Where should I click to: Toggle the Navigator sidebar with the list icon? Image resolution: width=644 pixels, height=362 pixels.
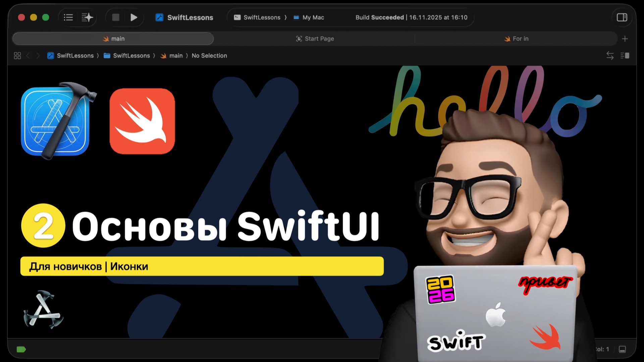[x=68, y=17]
